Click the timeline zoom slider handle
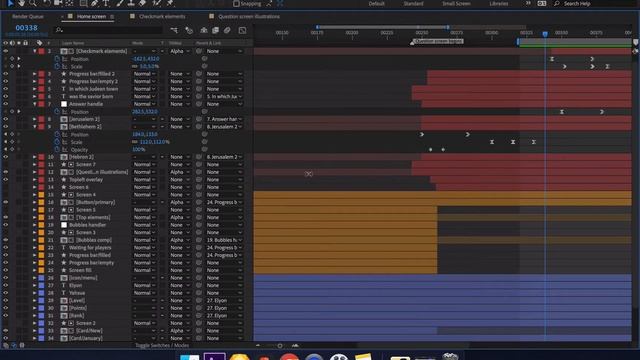 (x=280, y=346)
